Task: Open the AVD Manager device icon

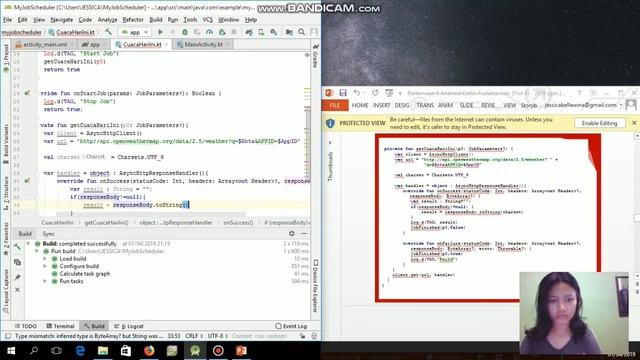Action: point(261,32)
